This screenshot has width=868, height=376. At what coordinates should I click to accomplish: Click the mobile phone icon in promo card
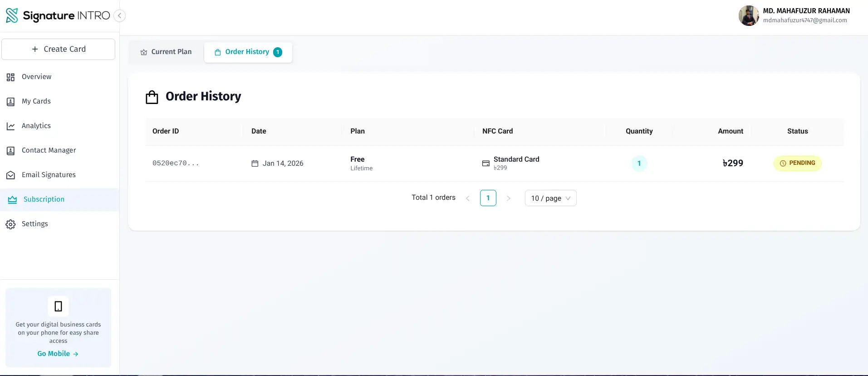[58, 307]
